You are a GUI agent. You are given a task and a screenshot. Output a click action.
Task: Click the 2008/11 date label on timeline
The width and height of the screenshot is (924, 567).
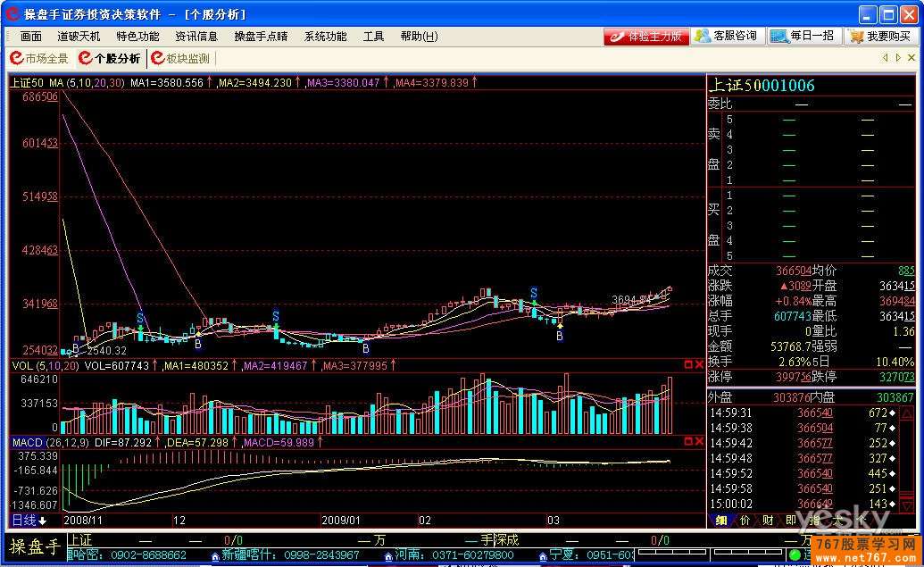click(82, 521)
